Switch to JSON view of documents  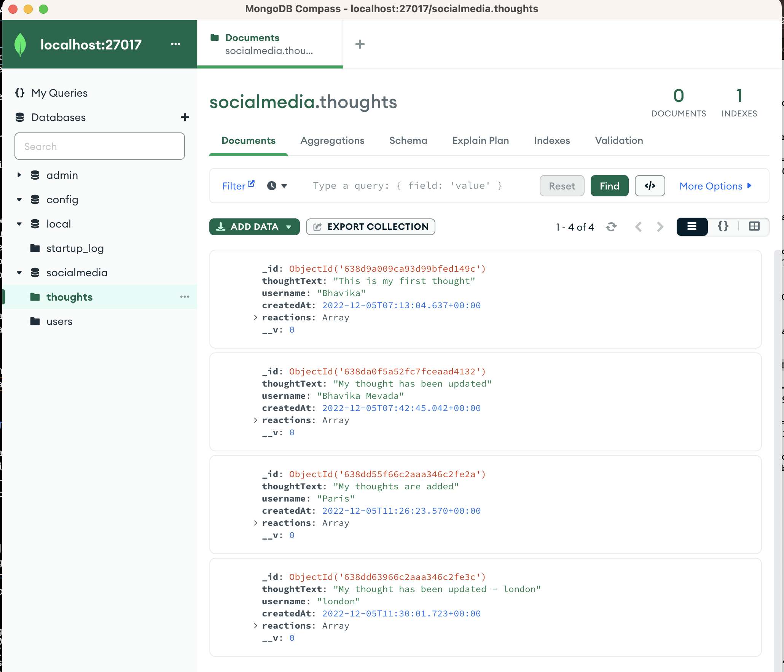[723, 227]
